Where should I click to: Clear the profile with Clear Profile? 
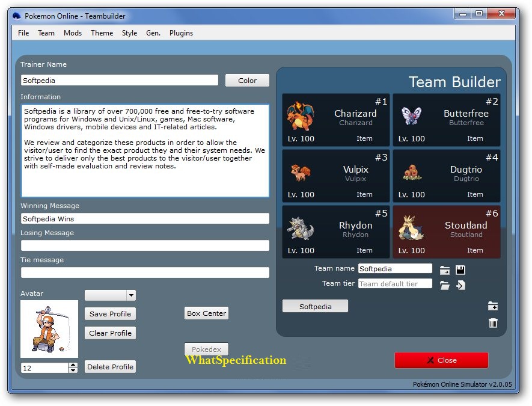click(110, 333)
